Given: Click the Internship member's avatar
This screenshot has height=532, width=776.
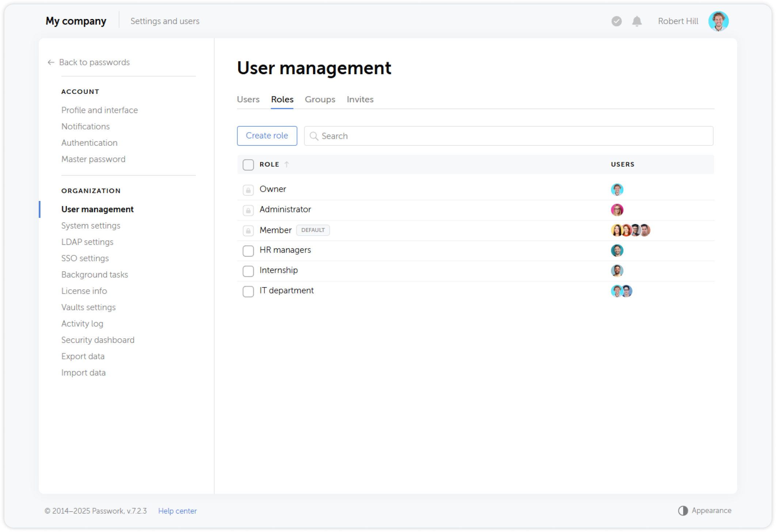Looking at the screenshot, I should tap(617, 271).
